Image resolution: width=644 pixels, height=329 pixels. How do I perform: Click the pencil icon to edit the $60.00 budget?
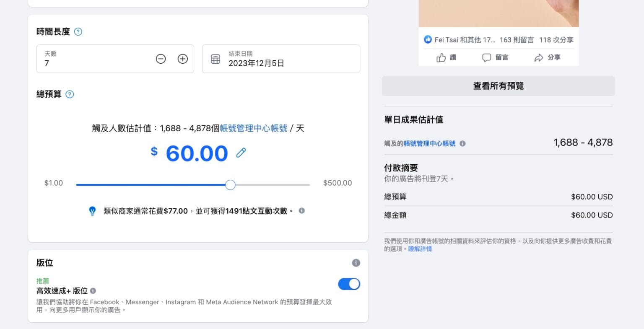pyautogui.click(x=241, y=153)
